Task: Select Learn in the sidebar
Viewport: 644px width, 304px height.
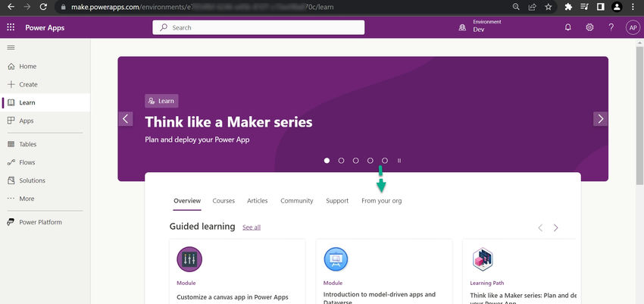Action: click(x=45, y=102)
